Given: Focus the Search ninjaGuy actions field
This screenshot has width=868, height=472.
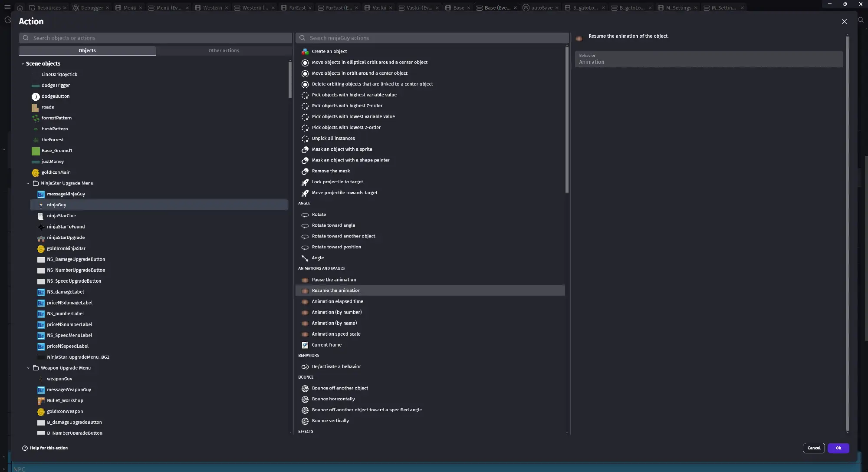Looking at the screenshot, I should (432, 38).
